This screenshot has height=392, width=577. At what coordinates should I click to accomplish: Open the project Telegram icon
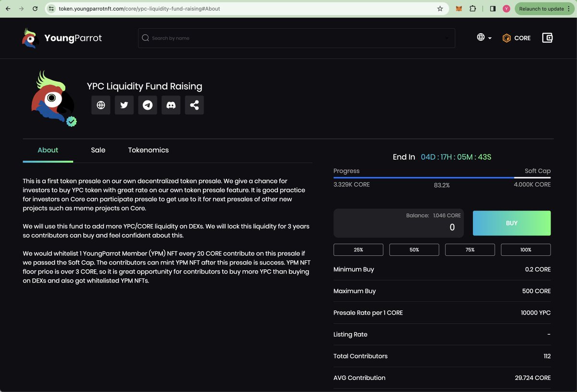pos(148,105)
